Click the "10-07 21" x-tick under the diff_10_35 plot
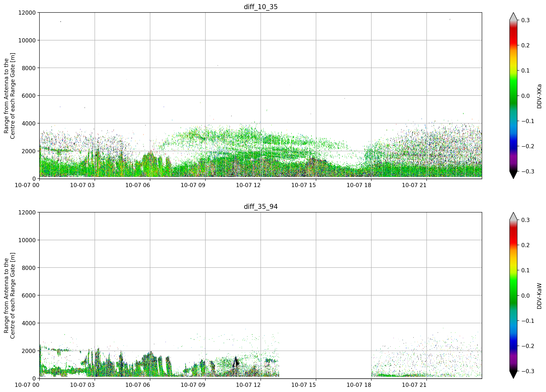The width and height of the screenshot is (546, 392). (414, 185)
